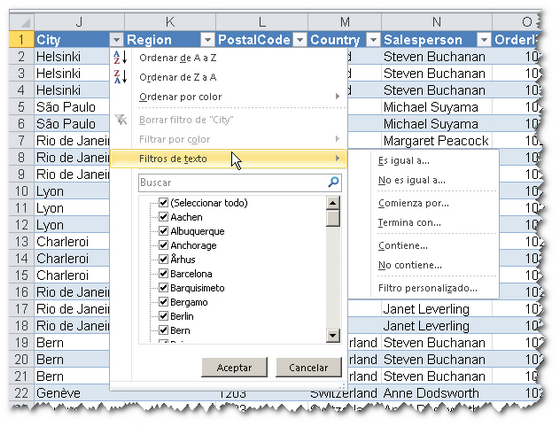Image resolution: width=560 pixels, height=427 pixels.
Task: Click the magnifier icon in Buscar box
Action: pos(333,182)
